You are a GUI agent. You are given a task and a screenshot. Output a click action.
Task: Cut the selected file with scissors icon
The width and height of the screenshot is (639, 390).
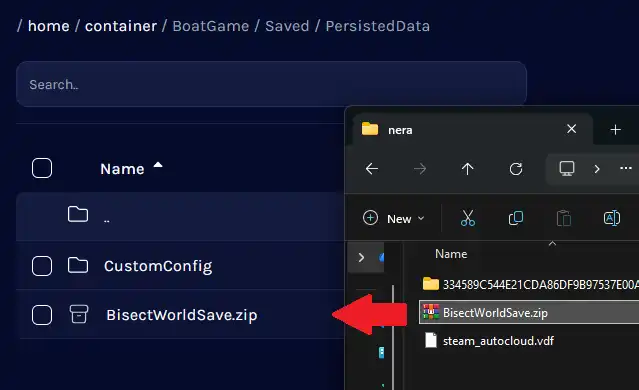coord(467,218)
